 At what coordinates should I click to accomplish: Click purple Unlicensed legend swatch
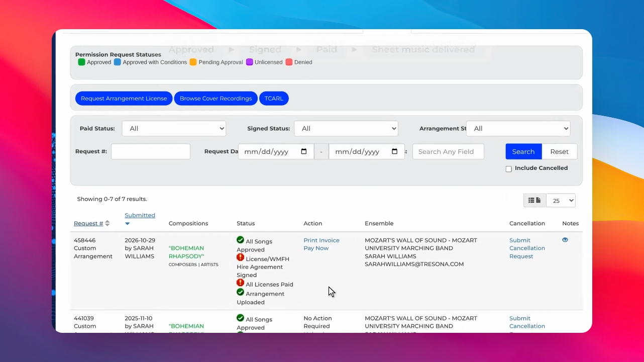(x=249, y=62)
